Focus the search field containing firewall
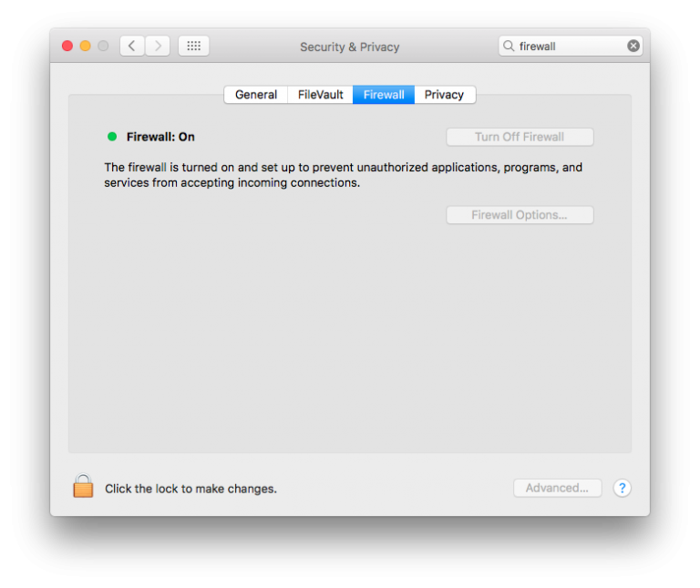The width and height of the screenshot is (700, 588). click(x=570, y=46)
